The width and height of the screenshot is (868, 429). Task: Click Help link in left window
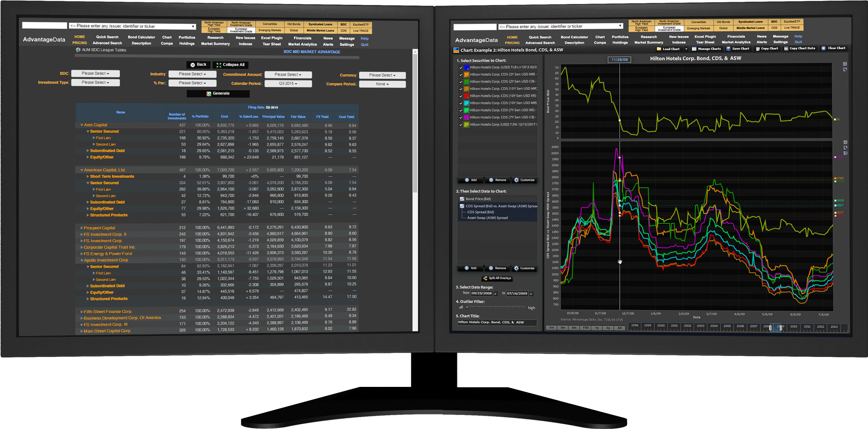tap(365, 39)
